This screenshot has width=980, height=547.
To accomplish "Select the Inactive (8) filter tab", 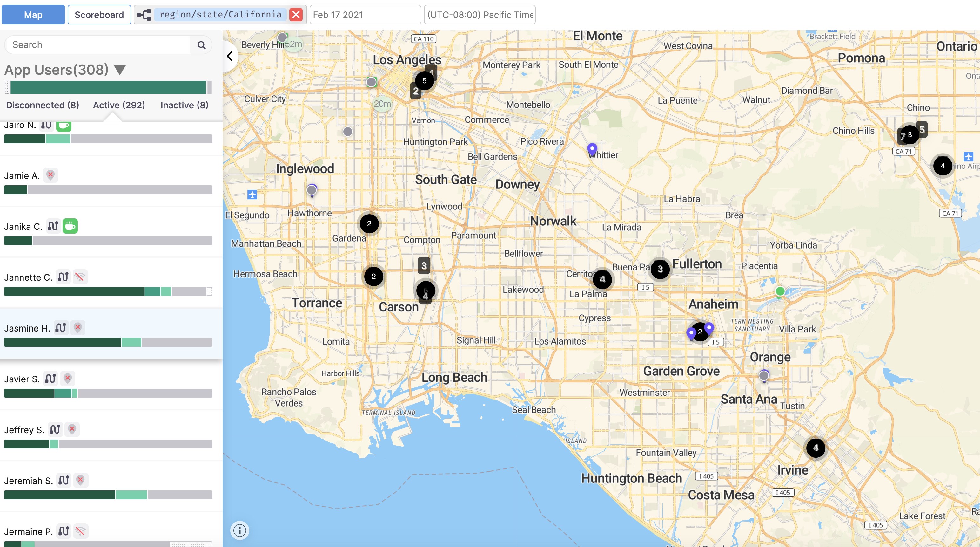I will click(x=184, y=105).
